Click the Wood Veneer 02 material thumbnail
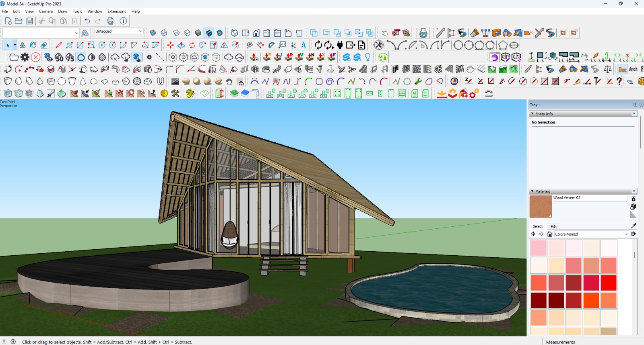This screenshot has width=644, height=345. [x=541, y=207]
